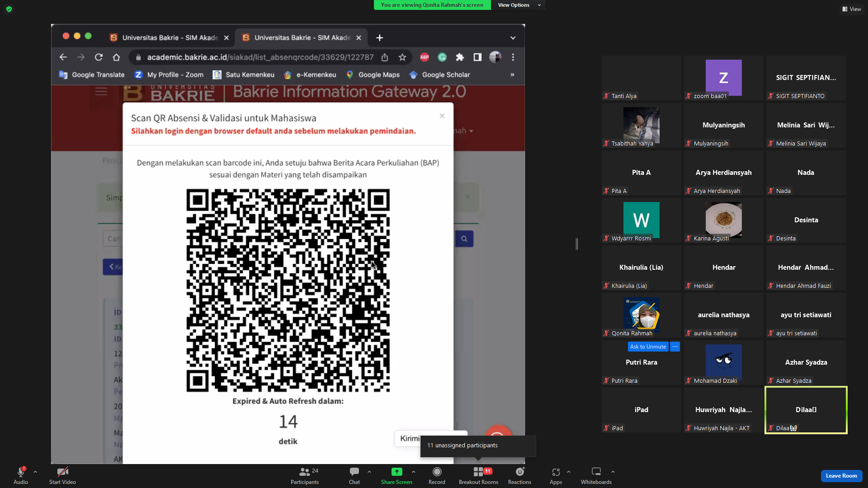The image size is (868, 488).
Task: Click the Audio microphone icon
Action: (x=21, y=472)
